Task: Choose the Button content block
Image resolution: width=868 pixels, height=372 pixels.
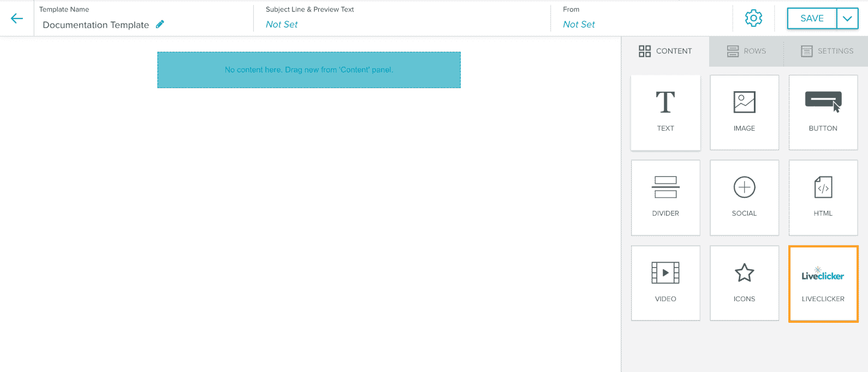Action: pos(823,113)
